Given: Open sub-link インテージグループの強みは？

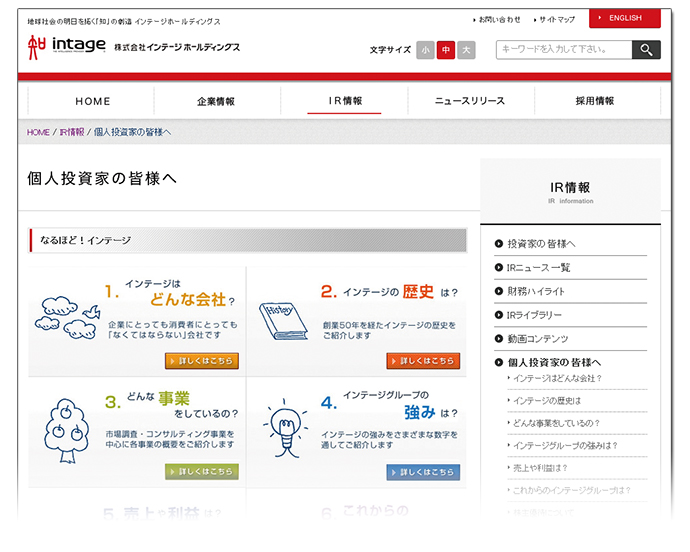Looking at the screenshot, I should click(565, 446).
